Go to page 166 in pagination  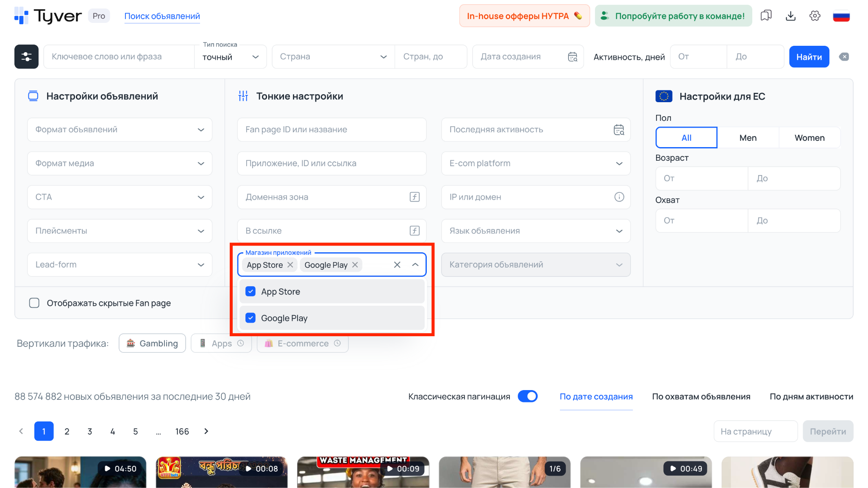click(182, 431)
